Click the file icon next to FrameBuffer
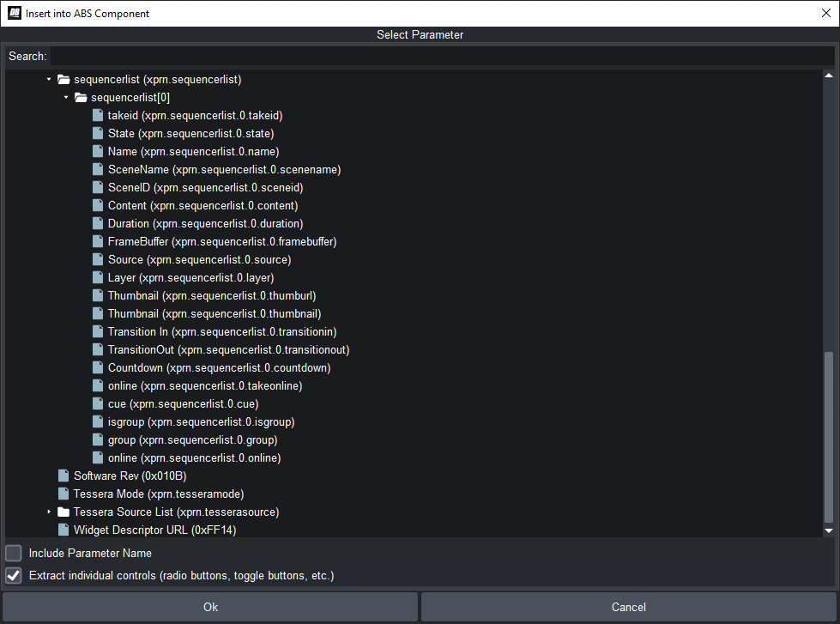840x624 pixels. pos(99,241)
